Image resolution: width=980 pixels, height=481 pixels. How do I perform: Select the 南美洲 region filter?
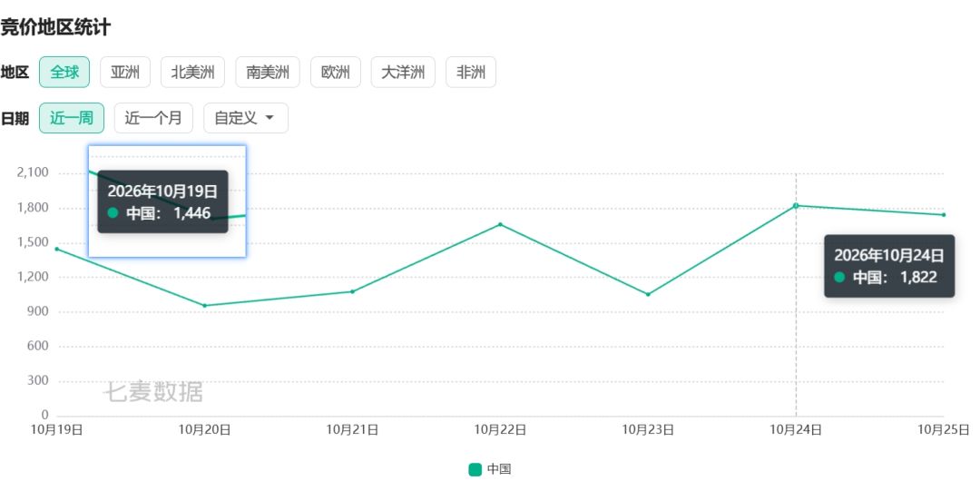(x=268, y=72)
